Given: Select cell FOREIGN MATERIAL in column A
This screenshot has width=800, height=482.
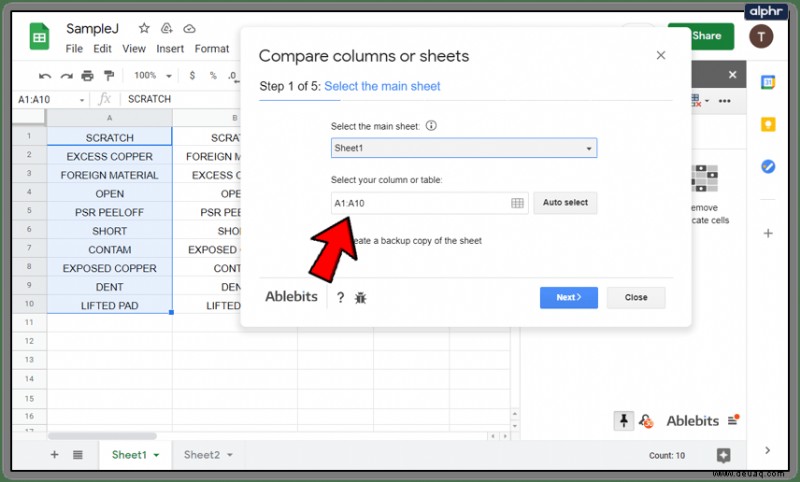Looking at the screenshot, I should tap(110, 175).
